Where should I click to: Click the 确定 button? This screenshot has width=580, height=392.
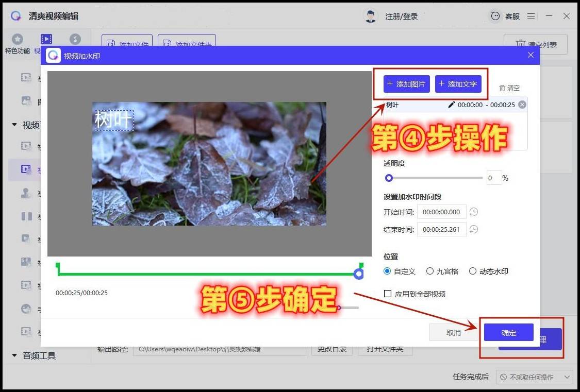pos(509,333)
